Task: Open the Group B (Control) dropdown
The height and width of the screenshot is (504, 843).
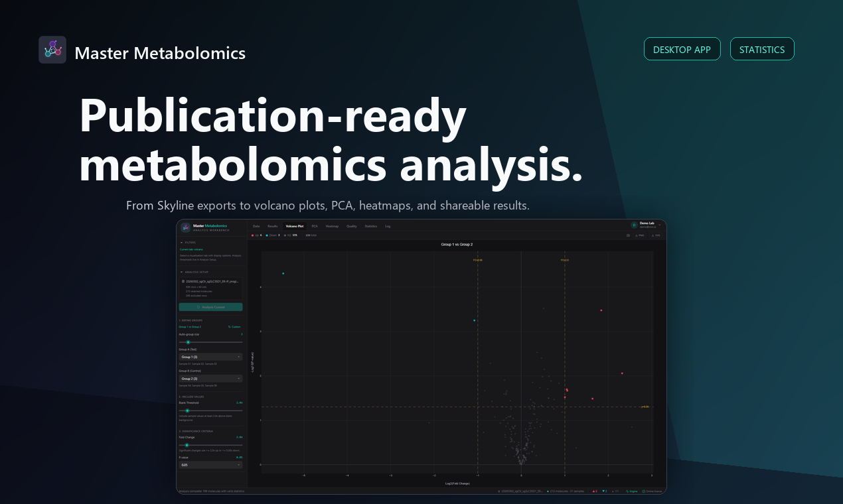Action: [x=210, y=379]
